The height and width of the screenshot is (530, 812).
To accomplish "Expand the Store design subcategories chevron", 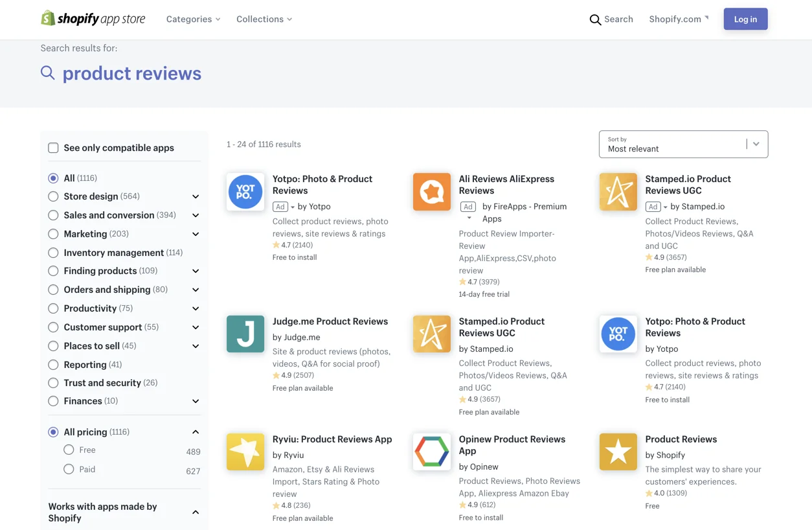I will point(196,196).
